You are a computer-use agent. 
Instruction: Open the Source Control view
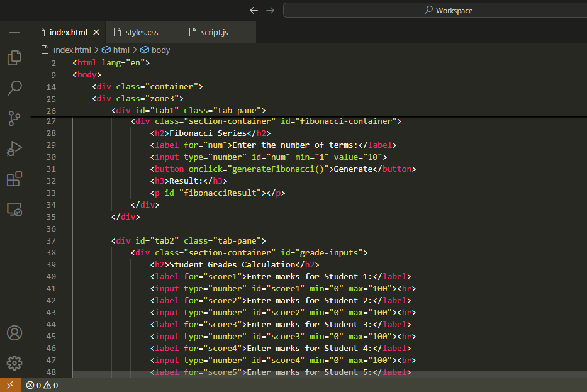tap(14, 118)
